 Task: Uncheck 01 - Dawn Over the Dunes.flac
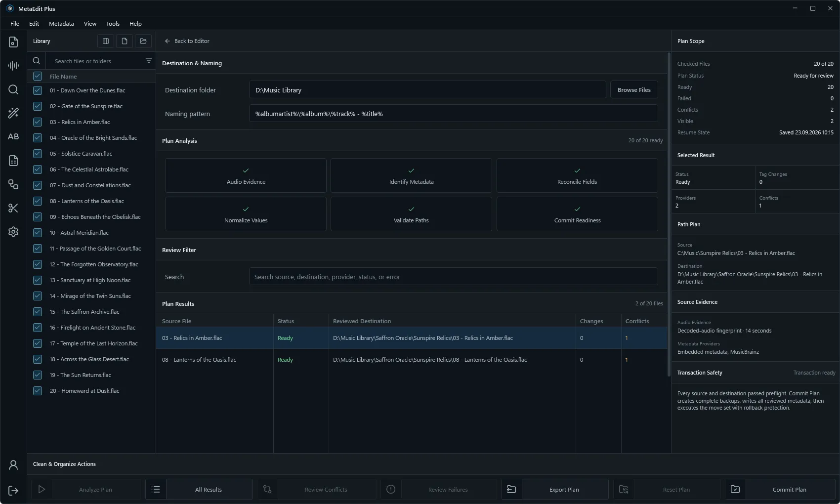[x=38, y=90]
